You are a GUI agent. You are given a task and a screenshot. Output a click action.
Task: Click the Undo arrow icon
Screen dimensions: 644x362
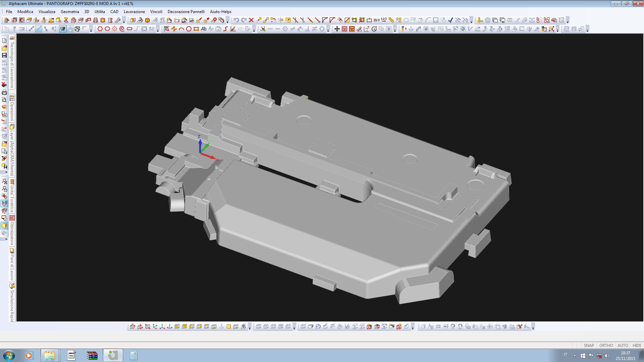(x=236, y=20)
